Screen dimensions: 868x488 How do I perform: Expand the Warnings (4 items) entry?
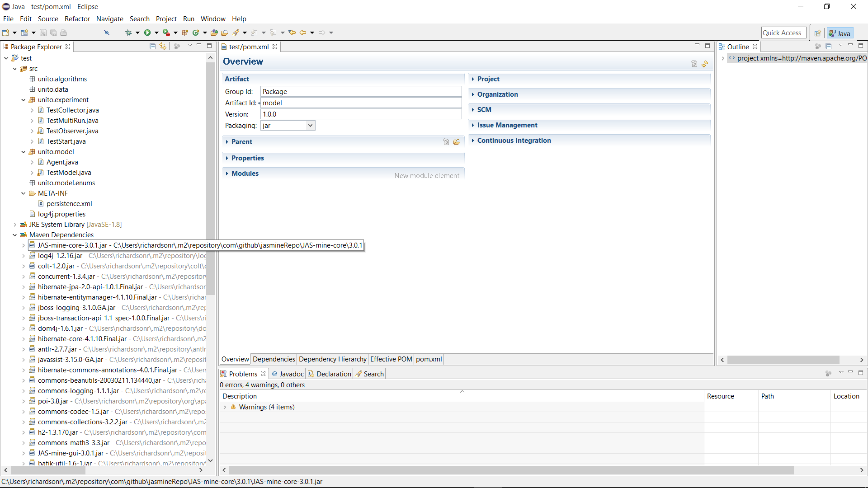pos(225,407)
